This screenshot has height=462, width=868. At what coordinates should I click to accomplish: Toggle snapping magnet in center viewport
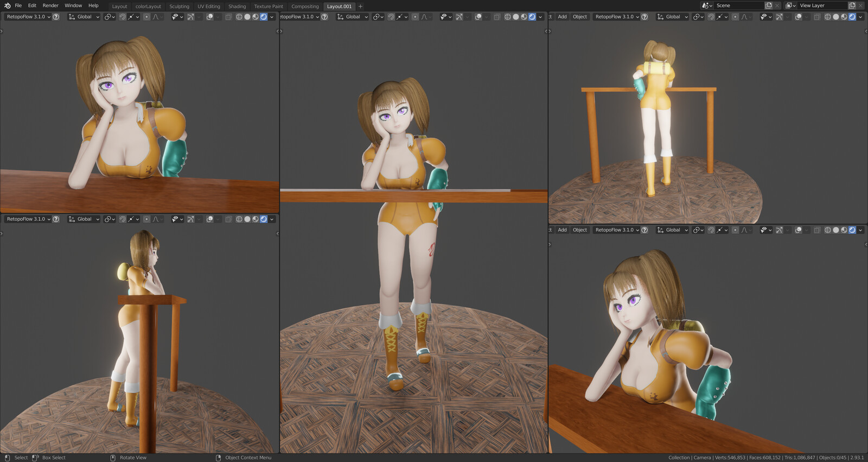pyautogui.click(x=391, y=17)
